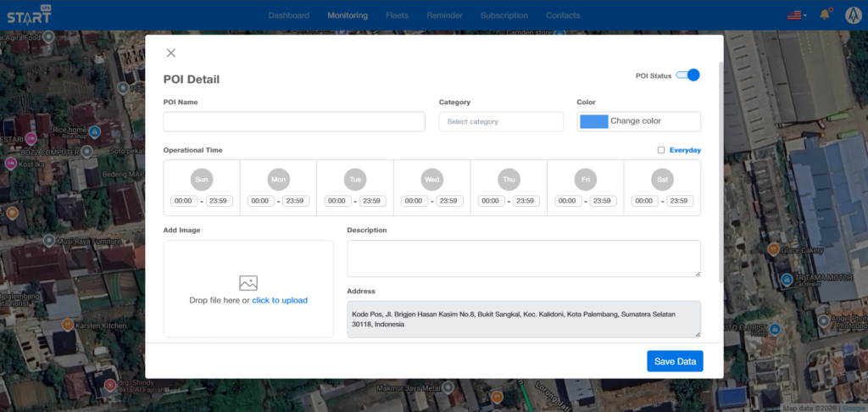The image size is (868, 412).
Task: Open the Select category dropdown
Action: (x=501, y=122)
